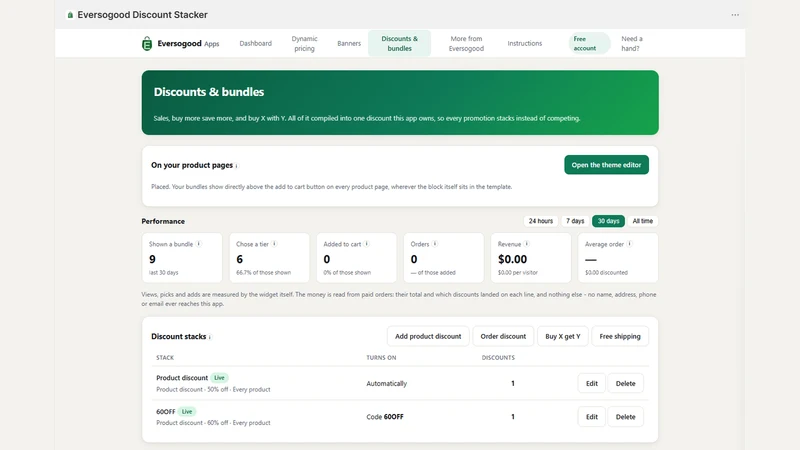Click the Eversogood Apps brand name

point(188,43)
